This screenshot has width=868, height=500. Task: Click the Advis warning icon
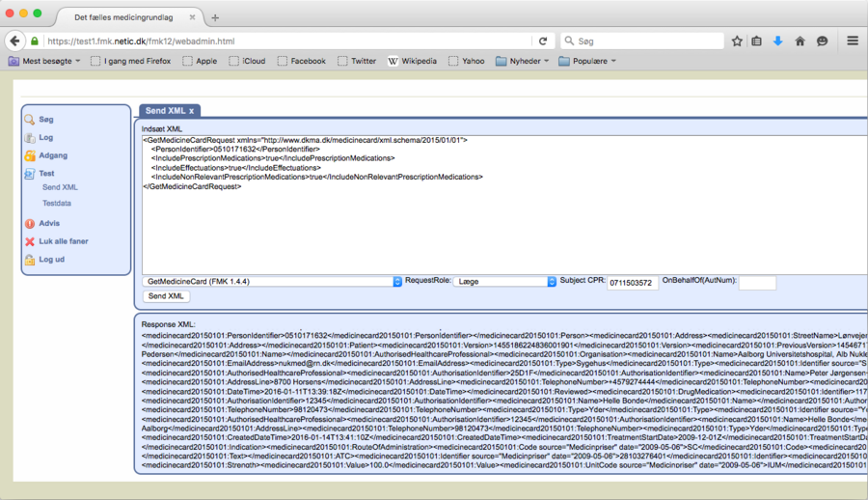30,223
